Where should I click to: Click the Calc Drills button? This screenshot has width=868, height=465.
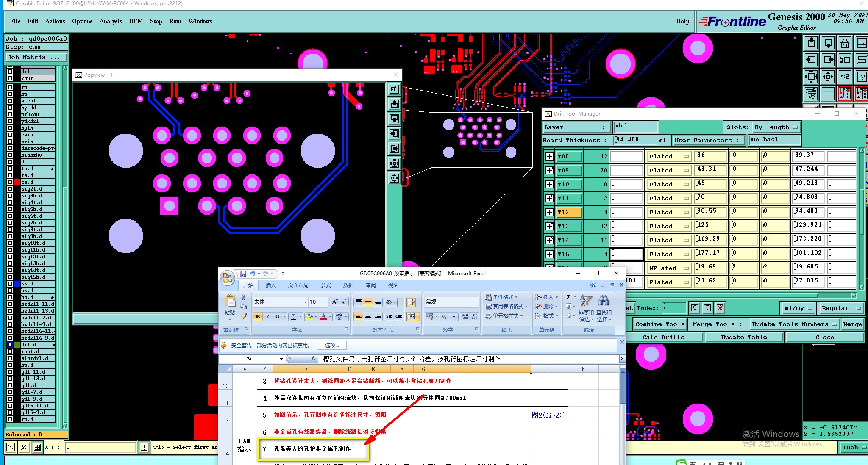click(x=663, y=337)
